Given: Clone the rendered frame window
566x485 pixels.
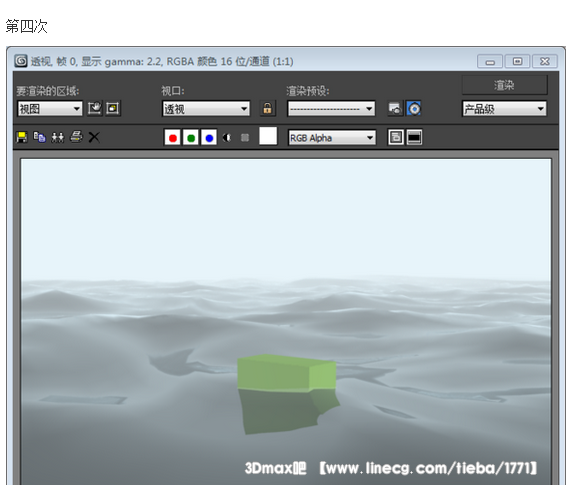Looking at the screenshot, I should coord(57,137).
